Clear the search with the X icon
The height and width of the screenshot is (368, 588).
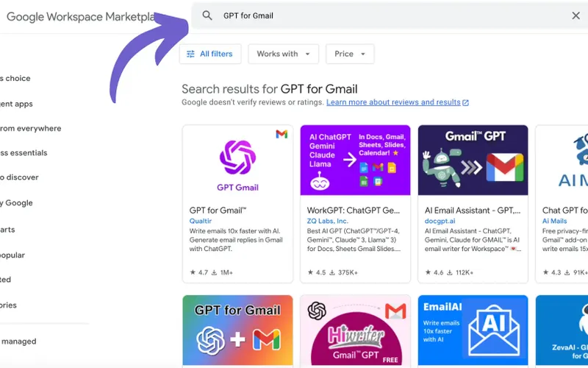[x=576, y=15]
